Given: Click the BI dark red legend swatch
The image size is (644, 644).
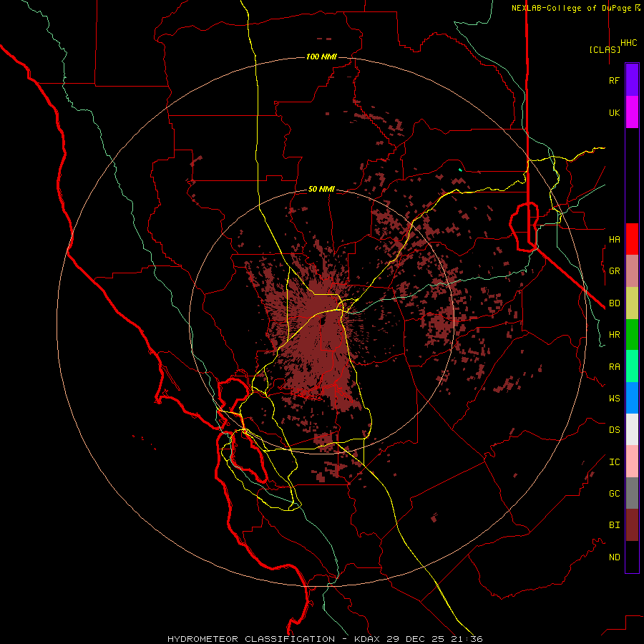Looking at the screenshot, I should (x=632, y=525).
